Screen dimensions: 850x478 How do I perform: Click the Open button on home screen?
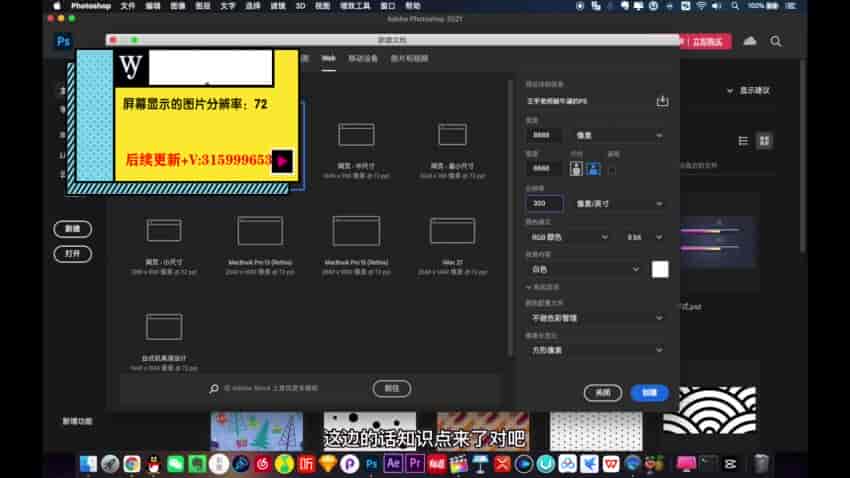73,254
